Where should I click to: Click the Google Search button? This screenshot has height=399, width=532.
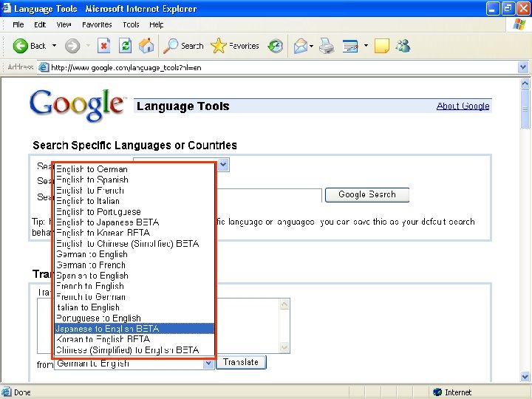[367, 195]
